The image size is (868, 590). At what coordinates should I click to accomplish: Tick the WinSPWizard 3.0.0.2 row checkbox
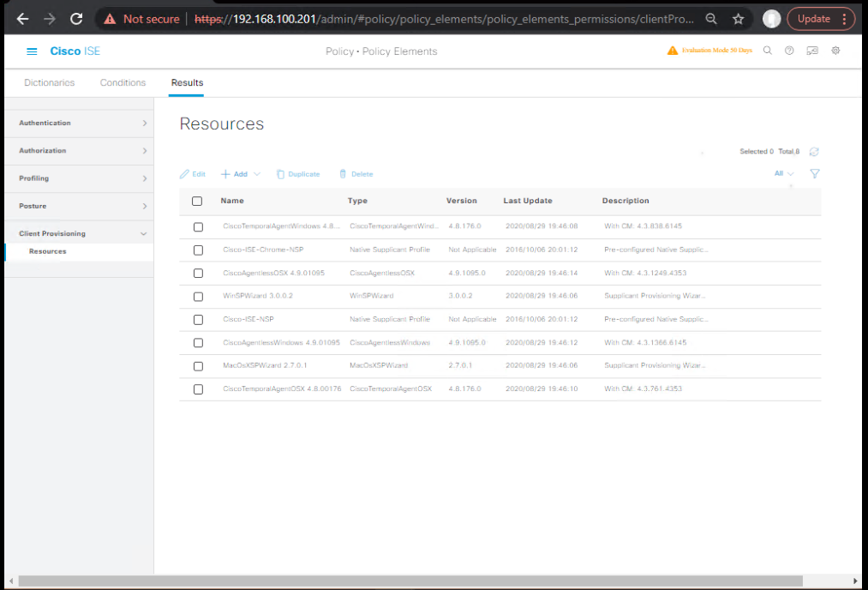pos(198,297)
